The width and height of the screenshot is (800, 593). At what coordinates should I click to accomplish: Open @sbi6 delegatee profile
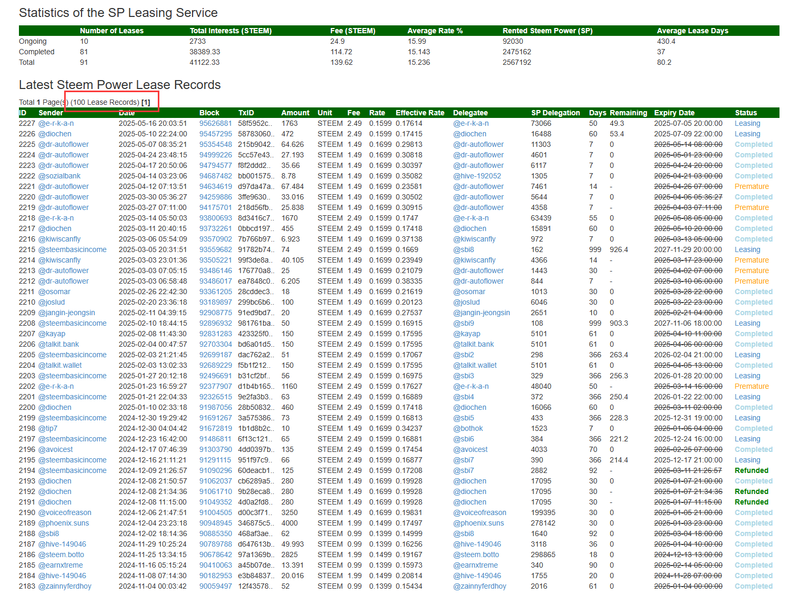point(463,439)
